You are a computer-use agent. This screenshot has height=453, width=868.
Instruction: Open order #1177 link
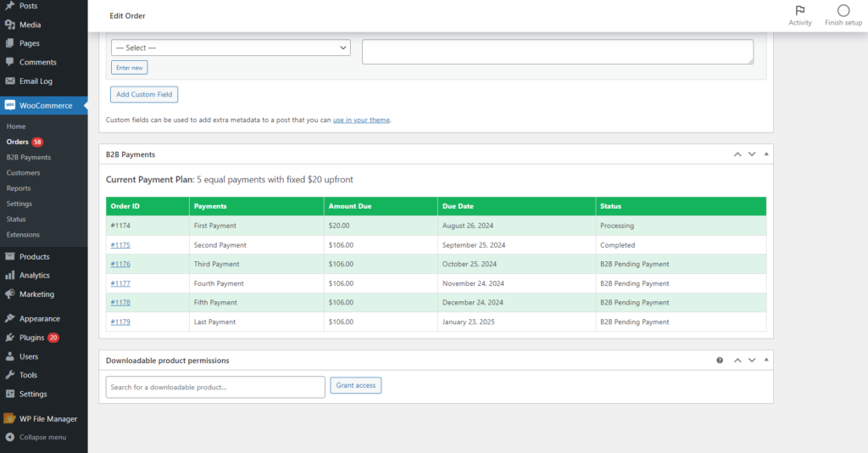[x=120, y=283]
